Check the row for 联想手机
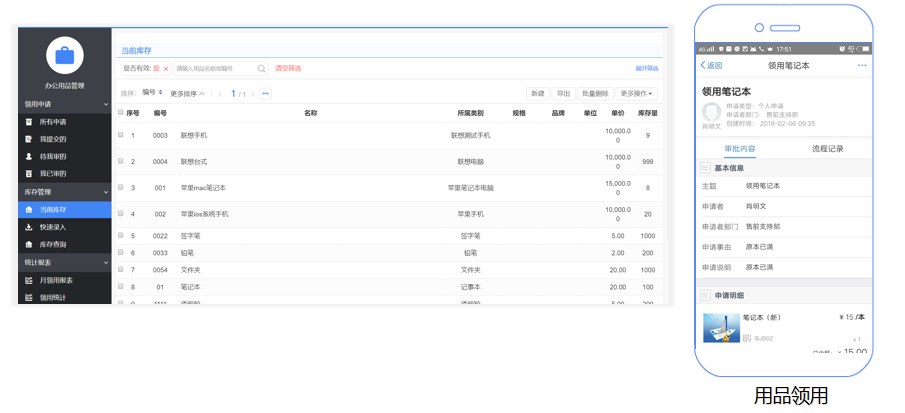 [121, 134]
